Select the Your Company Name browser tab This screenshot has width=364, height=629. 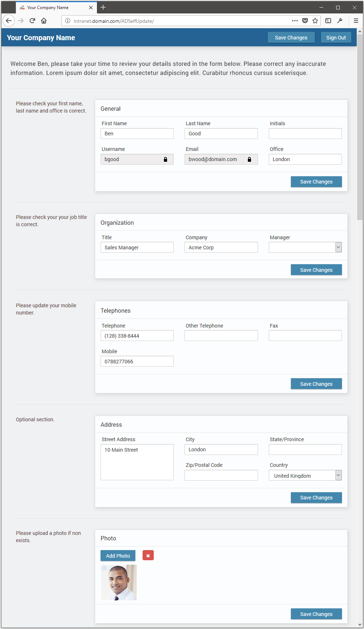[56, 8]
